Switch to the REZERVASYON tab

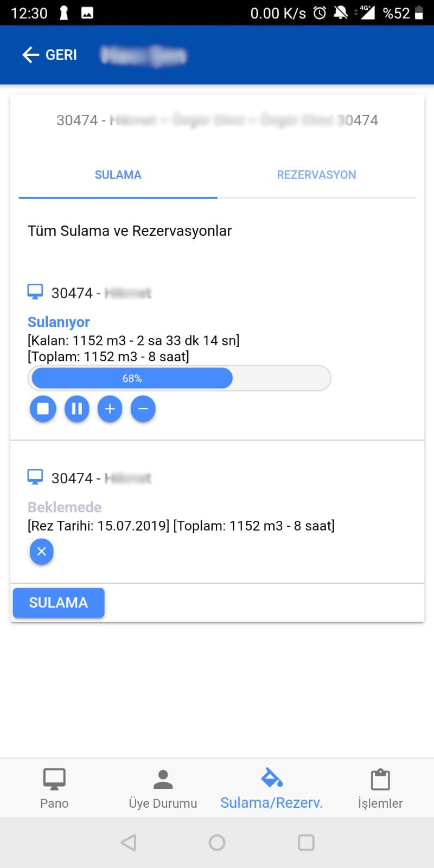(x=316, y=175)
